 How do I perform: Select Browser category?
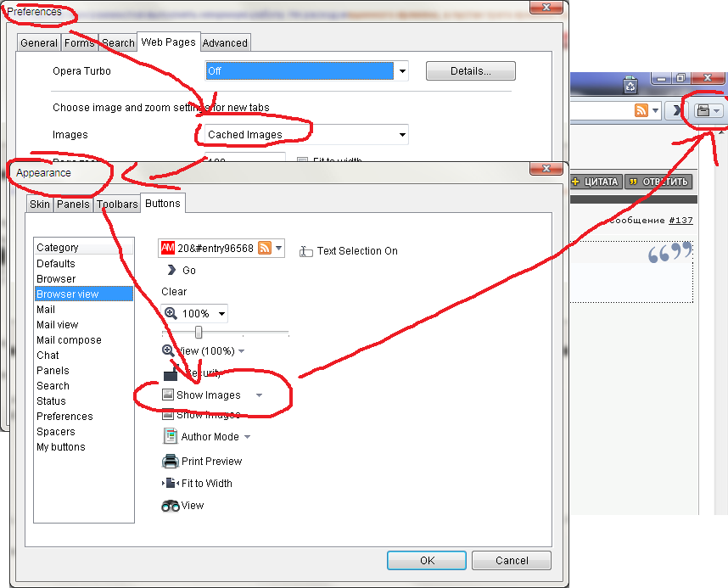coord(83,278)
